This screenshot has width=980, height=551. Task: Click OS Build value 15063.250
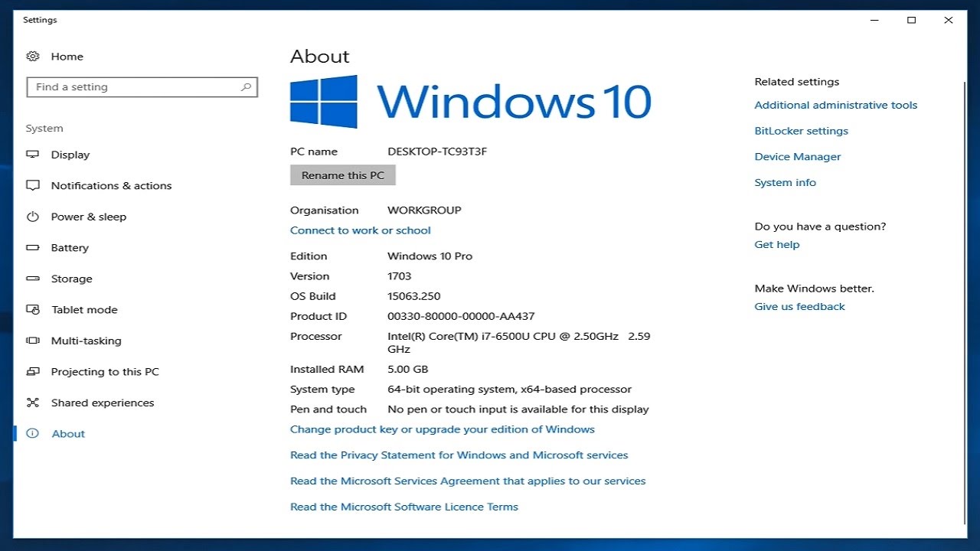pos(414,296)
